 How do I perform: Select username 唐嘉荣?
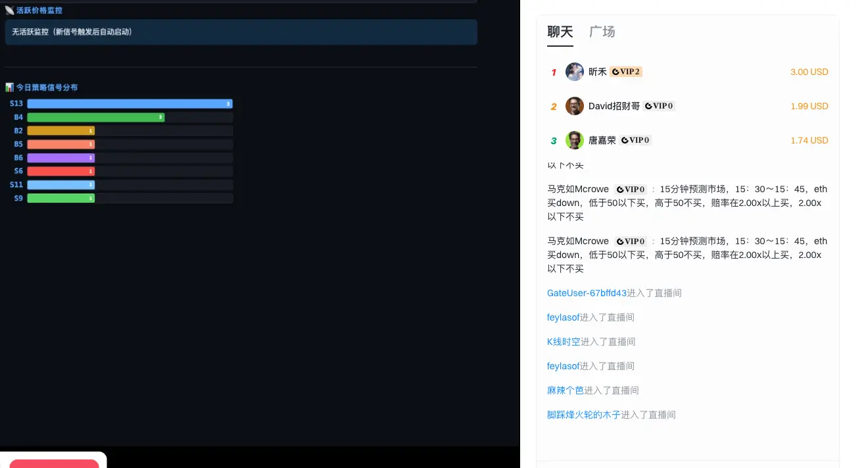coord(602,140)
